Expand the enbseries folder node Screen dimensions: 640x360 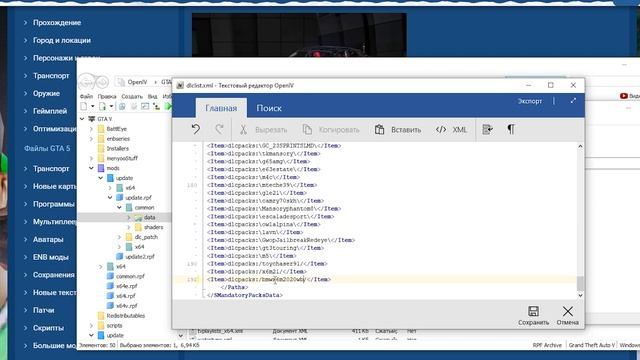point(91,139)
